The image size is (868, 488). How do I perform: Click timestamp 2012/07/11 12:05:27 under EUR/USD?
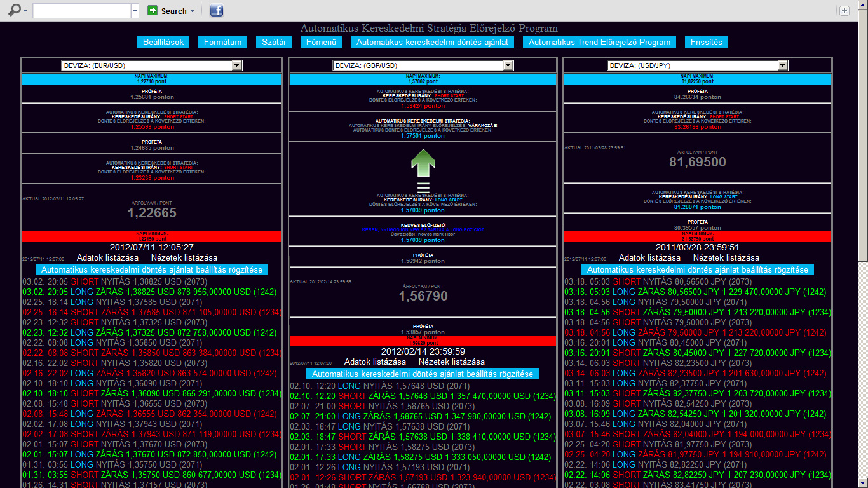[152, 247]
